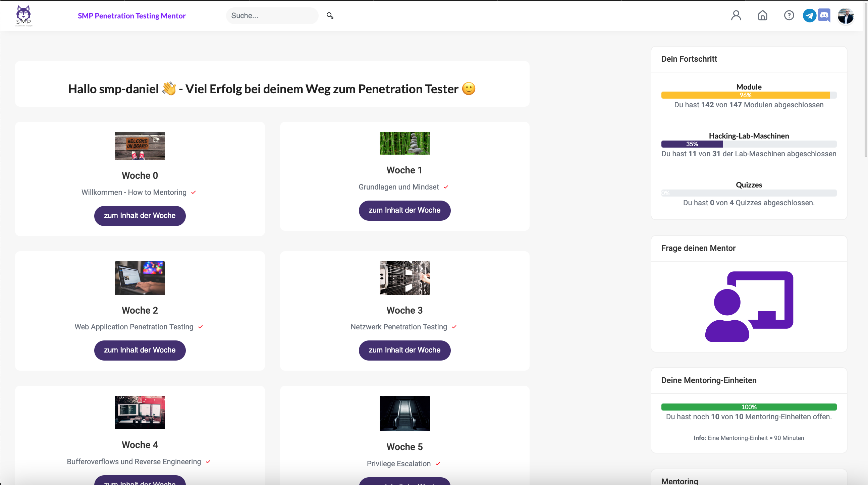Open the Discord server icon
Image resolution: width=868 pixels, height=485 pixels.
[824, 15]
